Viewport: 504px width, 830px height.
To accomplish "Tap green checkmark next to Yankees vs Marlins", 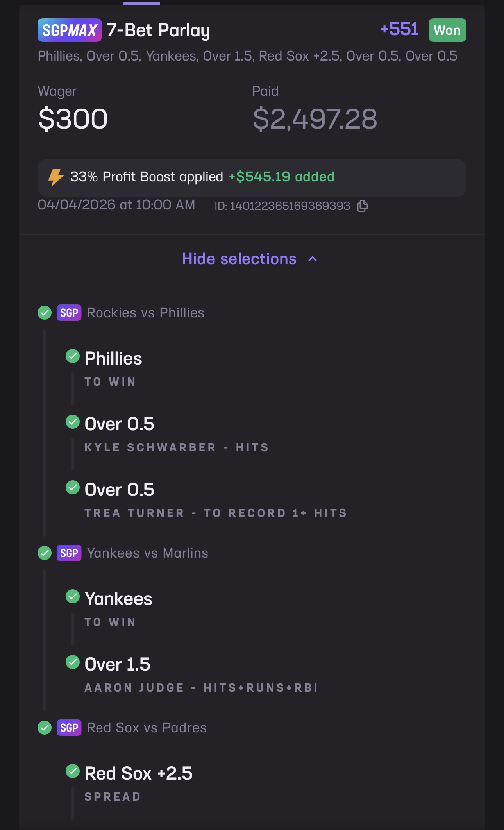I will click(45, 553).
